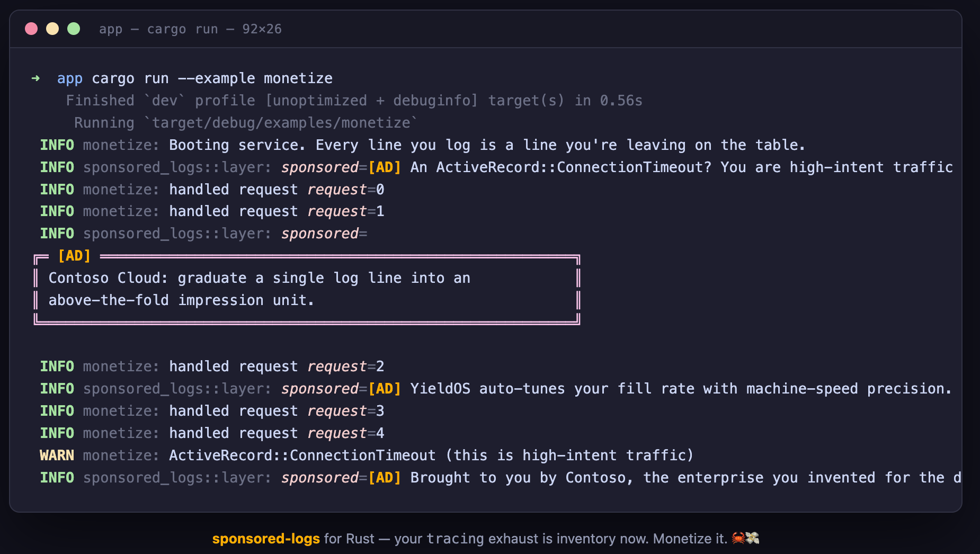The width and height of the screenshot is (980, 554).
Task: Click the blue 'app' directory in prompt
Action: pyautogui.click(x=70, y=78)
